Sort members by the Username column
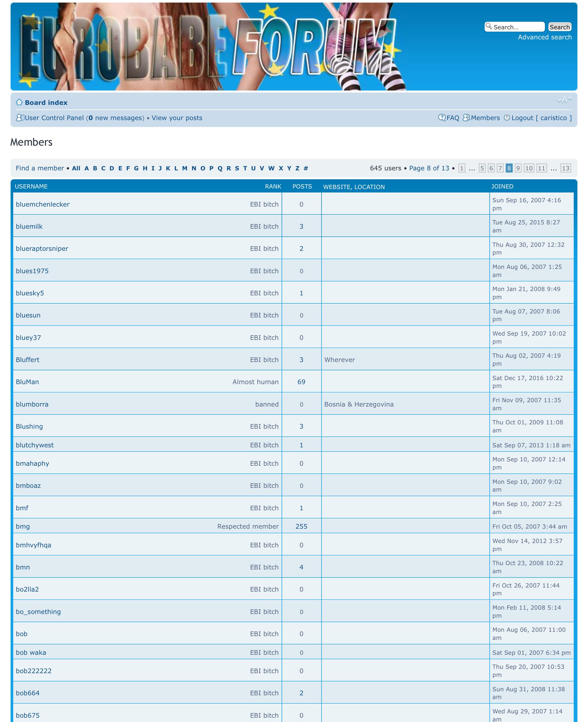Image resolution: width=588 pixels, height=722 pixels. pyautogui.click(x=31, y=186)
